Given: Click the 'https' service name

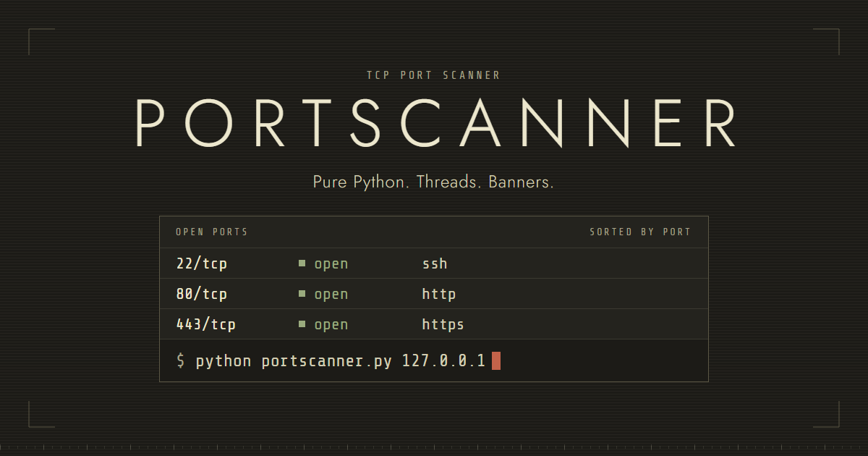Looking at the screenshot, I should 443,325.
